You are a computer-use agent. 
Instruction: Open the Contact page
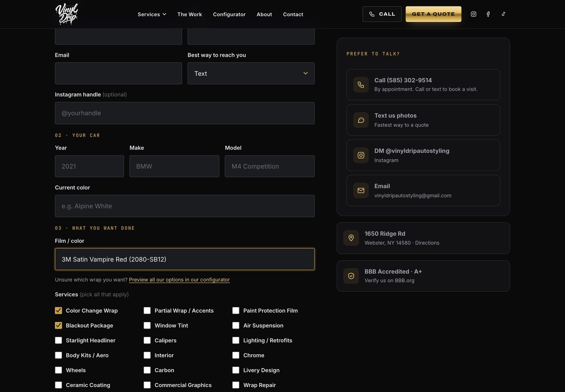click(293, 14)
